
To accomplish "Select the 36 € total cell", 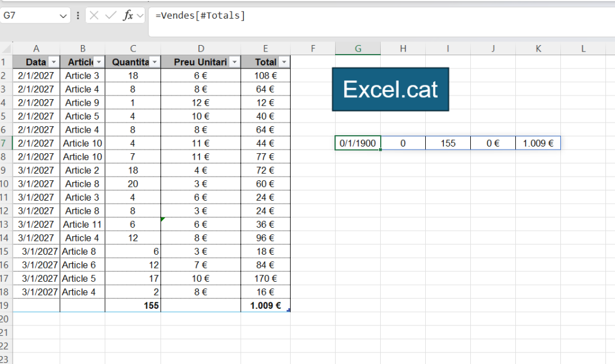I will (x=265, y=225).
